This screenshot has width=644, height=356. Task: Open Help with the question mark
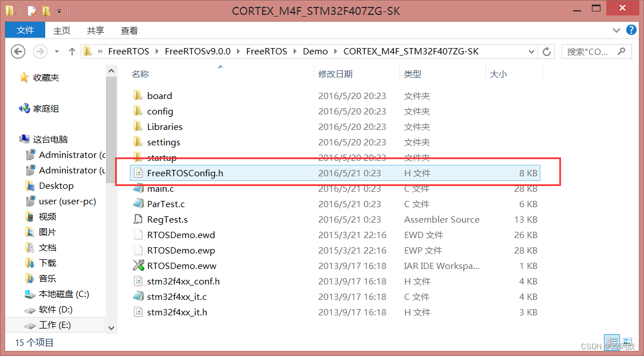click(x=631, y=30)
